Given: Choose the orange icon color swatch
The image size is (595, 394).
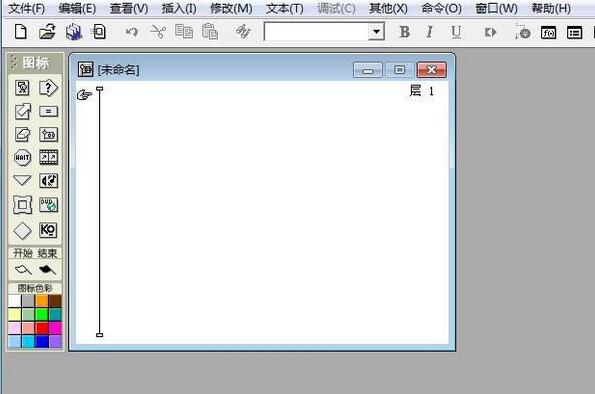Looking at the screenshot, I should click(42, 301).
